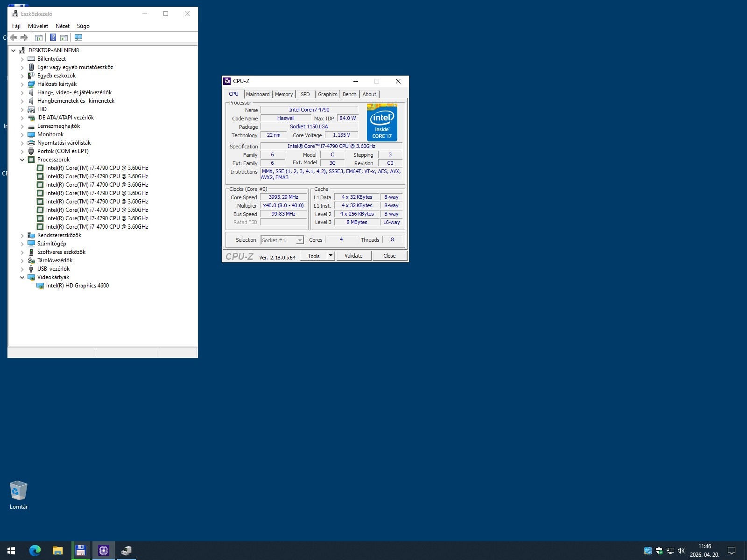This screenshot has height=560, width=747.
Task: Expand the IDE ATA/ATAPI vezérlők category
Action: (x=22, y=118)
